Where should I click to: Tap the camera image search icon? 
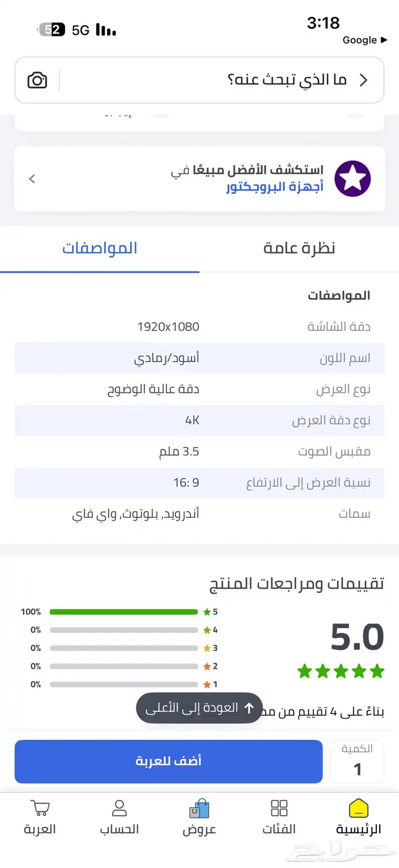pyautogui.click(x=38, y=80)
